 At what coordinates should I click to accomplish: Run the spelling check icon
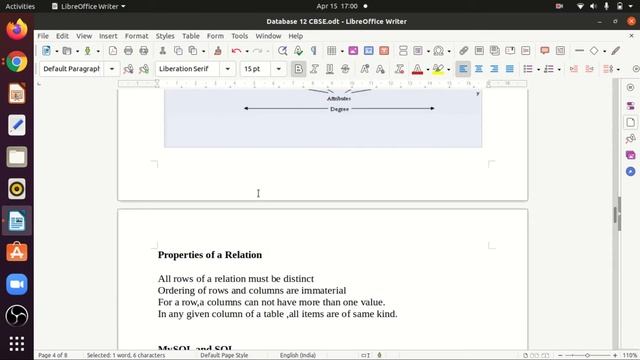(x=298, y=51)
